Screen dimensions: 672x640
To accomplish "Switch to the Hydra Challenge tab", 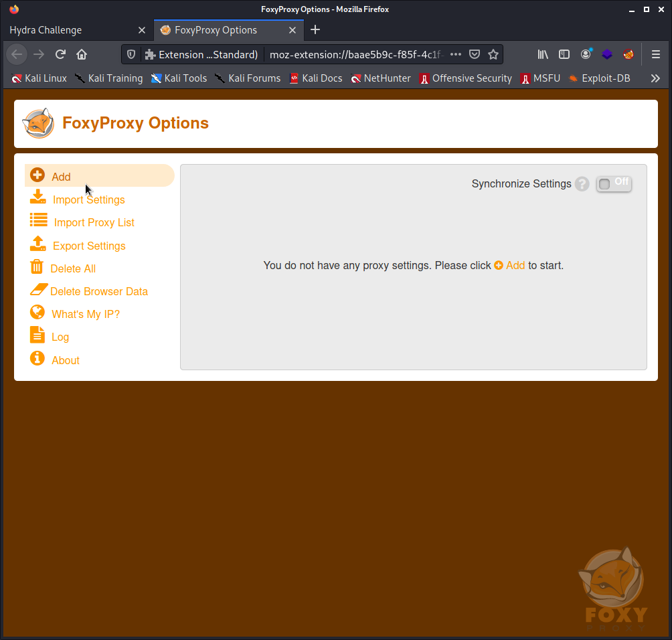I will pyautogui.click(x=78, y=30).
